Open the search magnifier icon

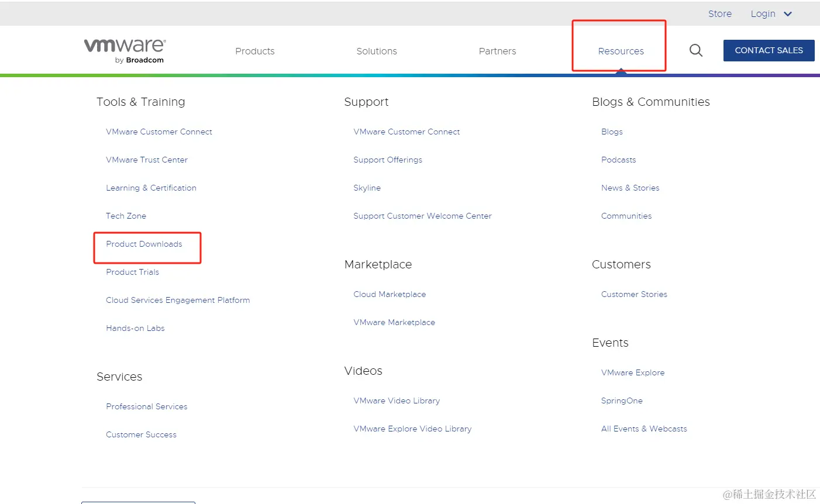[695, 50]
